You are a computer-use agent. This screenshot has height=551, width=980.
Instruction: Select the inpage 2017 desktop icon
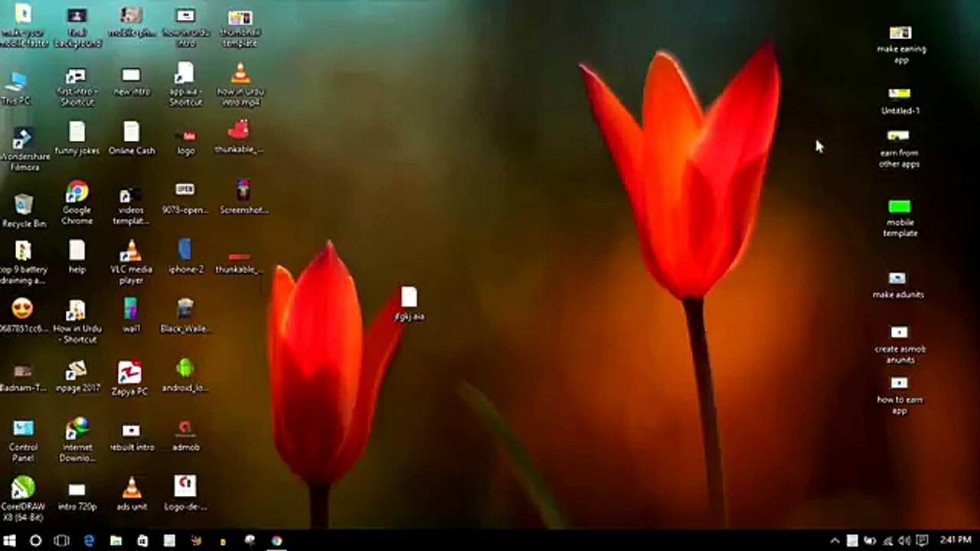(x=77, y=376)
